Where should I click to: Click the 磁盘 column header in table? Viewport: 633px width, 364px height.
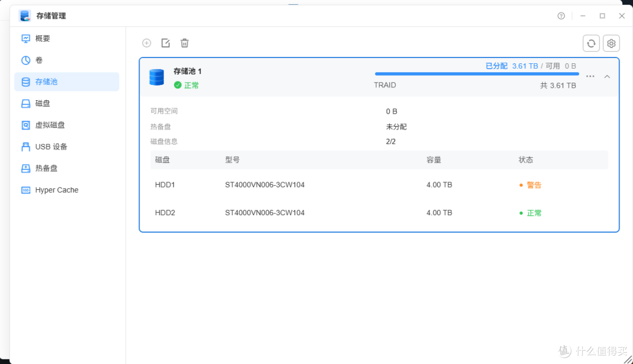pos(162,160)
